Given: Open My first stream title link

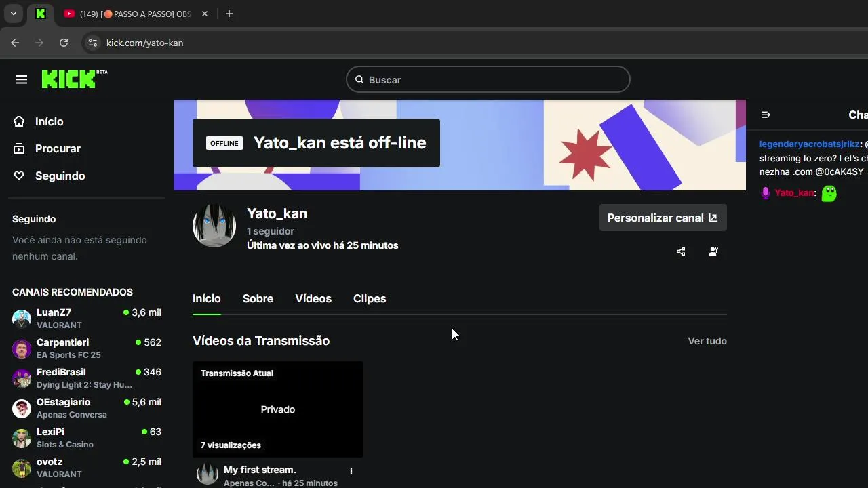Looking at the screenshot, I should click(x=260, y=470).
